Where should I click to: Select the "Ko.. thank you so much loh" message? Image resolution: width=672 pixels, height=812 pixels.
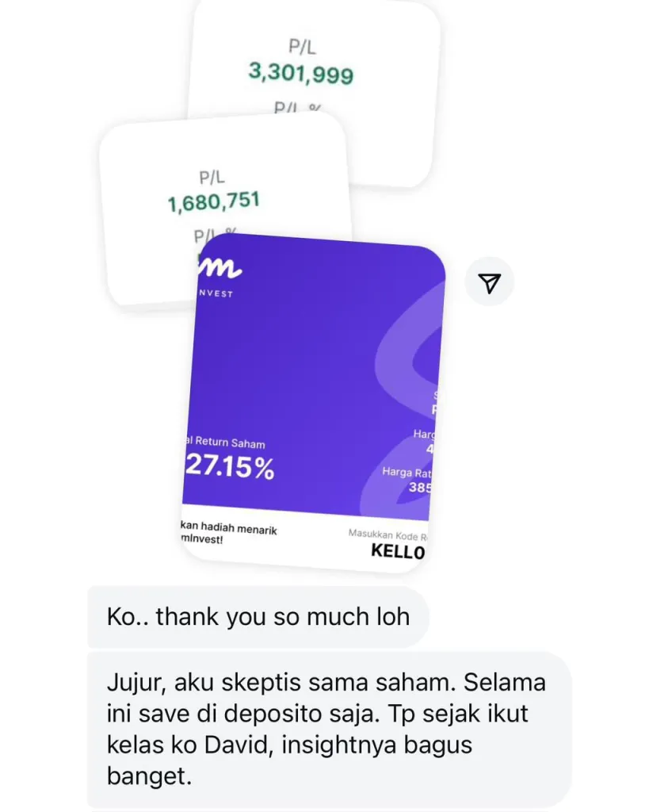(258, 617)
